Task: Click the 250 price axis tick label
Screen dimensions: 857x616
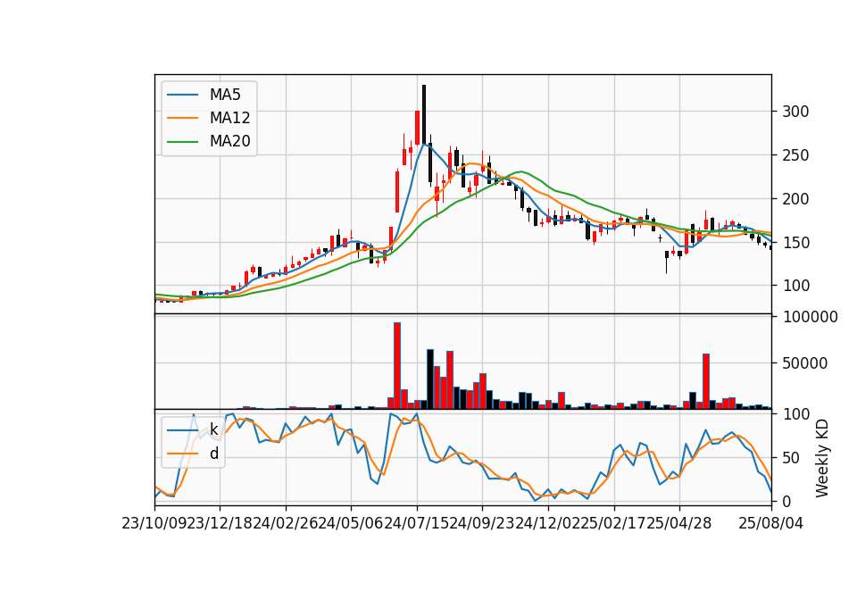Action: tap(795, 155)
